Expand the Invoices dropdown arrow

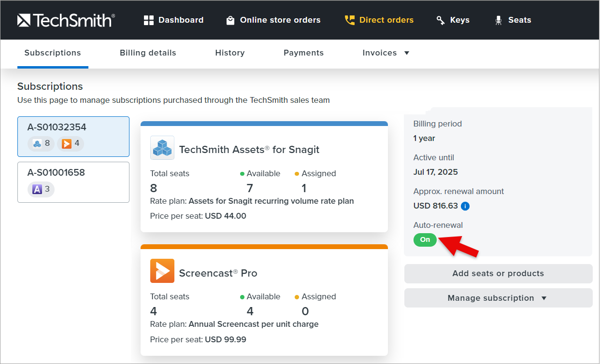pyautogui.click(x=407, y=53)
